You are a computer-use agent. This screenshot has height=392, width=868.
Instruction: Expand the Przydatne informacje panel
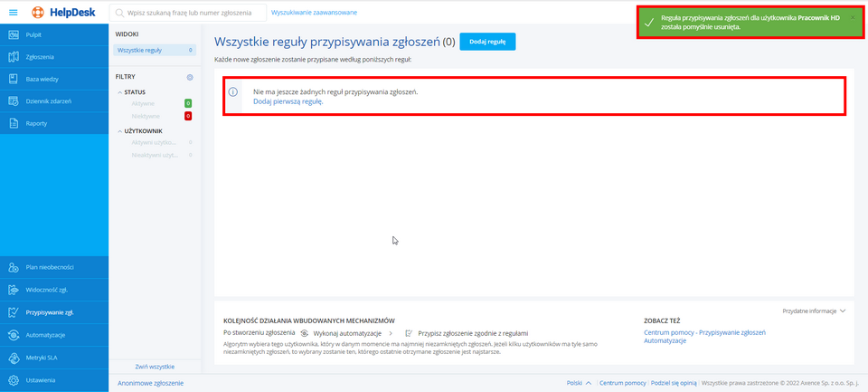click(815, 311)
